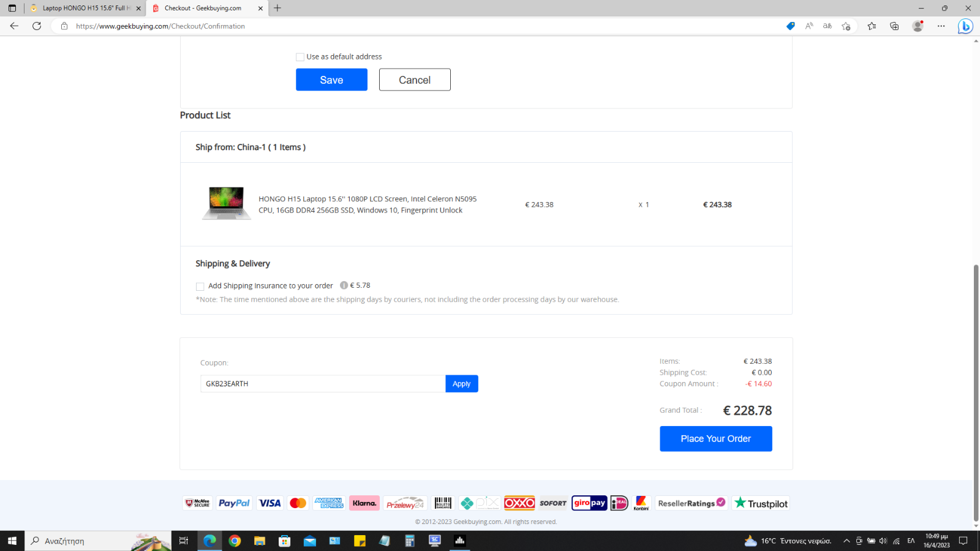The width and height of the screenshot is (980, 551).
Task: Click the American Express logo
Action: 329,503
